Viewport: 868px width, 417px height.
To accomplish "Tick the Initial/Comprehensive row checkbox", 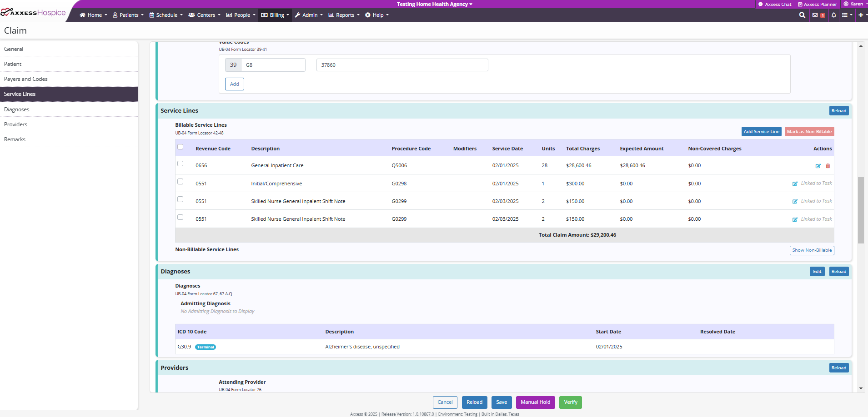I will tap(181, 182).
